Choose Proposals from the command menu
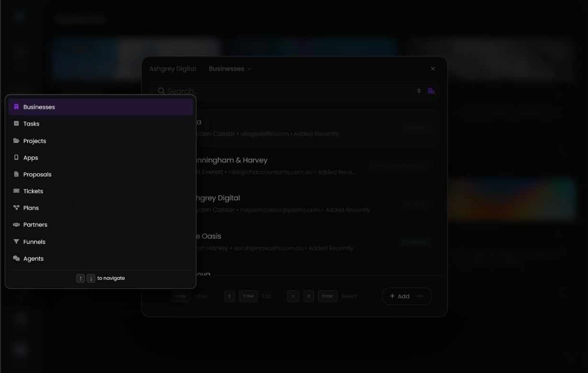The width and height of the screenshot is (588, 373). pos(37,174)
